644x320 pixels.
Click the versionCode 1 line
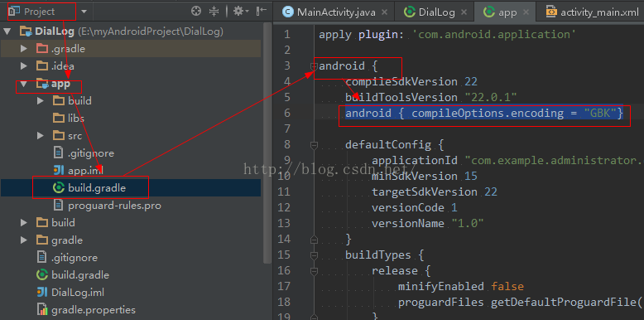point(415,208)
